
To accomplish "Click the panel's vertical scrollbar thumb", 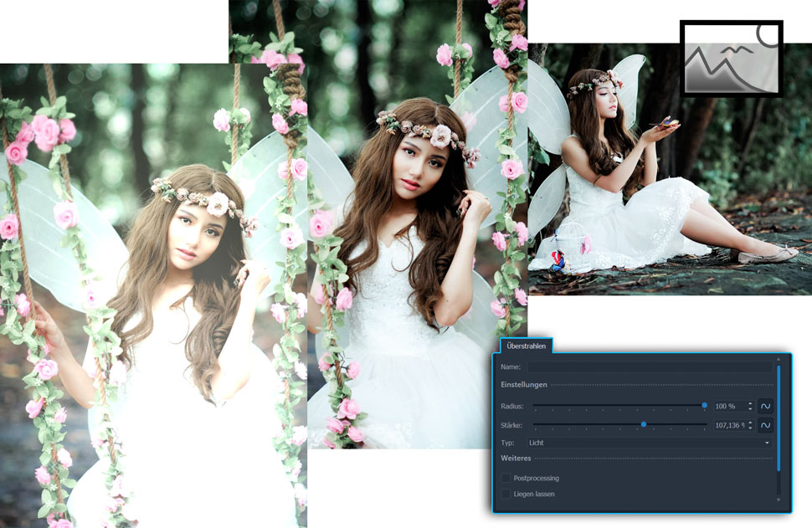I will (779, 418).
